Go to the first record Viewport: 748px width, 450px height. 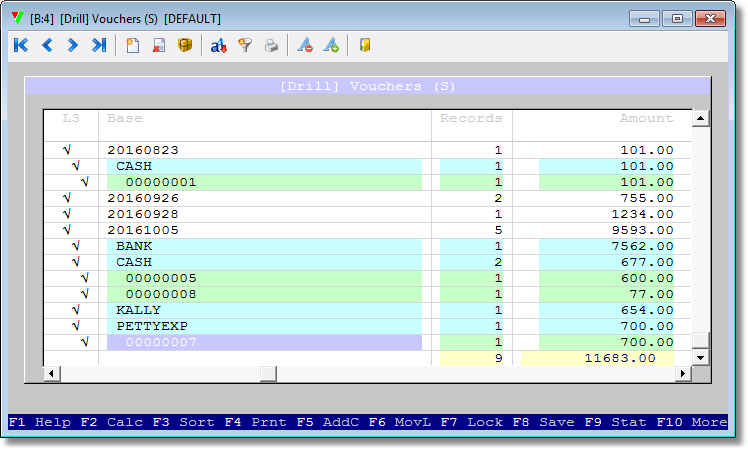coord(21,45)
